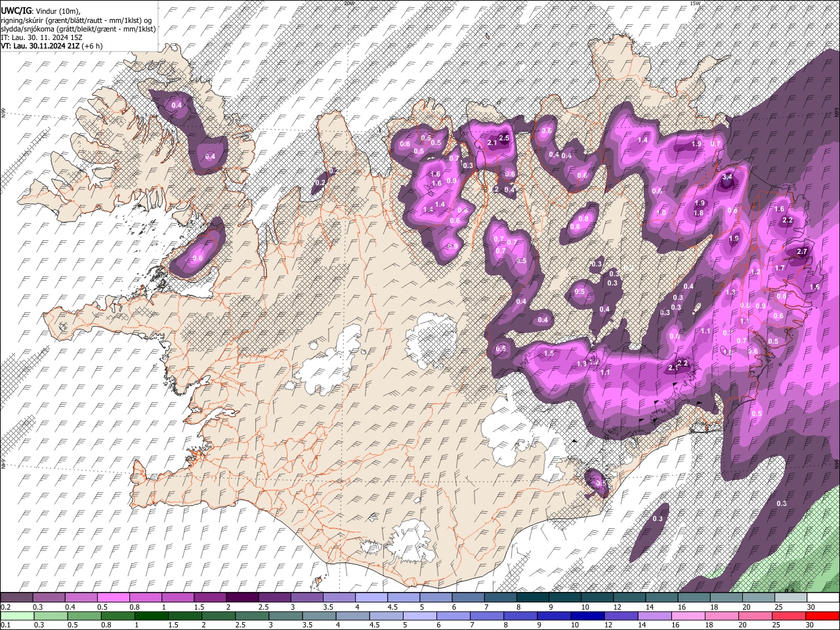Click the 'slydda/snjókoma' legend description line
The width and height of the screenshot is (840, 630).
pos(78,29)
